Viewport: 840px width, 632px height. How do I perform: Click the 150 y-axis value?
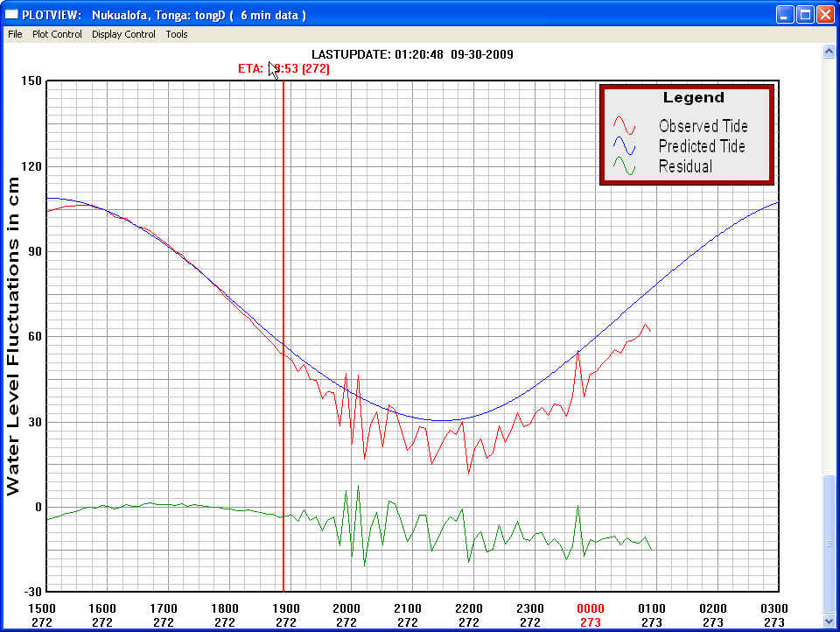pyautogui.click(x=31, y=81)
